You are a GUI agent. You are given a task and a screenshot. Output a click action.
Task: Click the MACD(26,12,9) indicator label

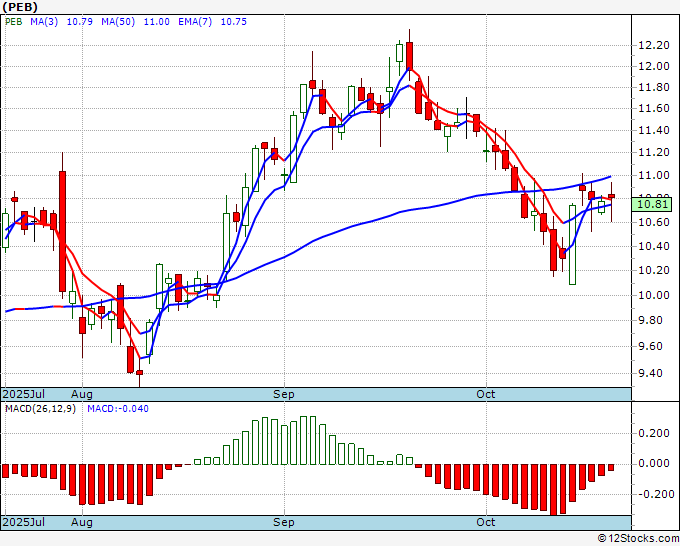[x=40, y=409]
